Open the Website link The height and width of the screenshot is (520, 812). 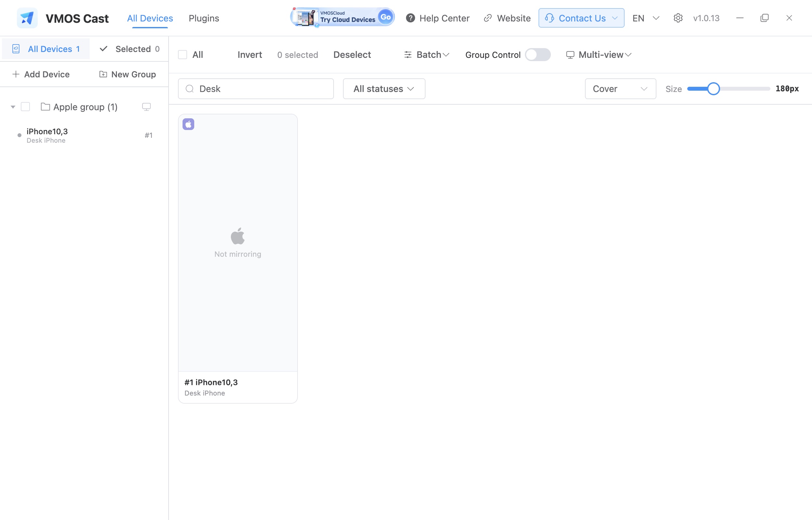click(507, 18)
